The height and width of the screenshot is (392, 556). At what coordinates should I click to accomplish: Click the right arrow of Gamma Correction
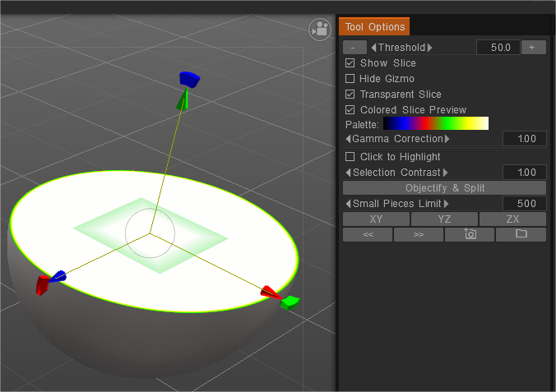coord(447,139)
